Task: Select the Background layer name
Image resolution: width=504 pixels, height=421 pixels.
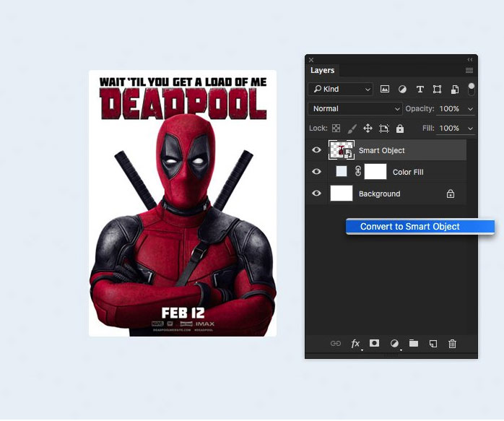Action: tap(380, 194)
